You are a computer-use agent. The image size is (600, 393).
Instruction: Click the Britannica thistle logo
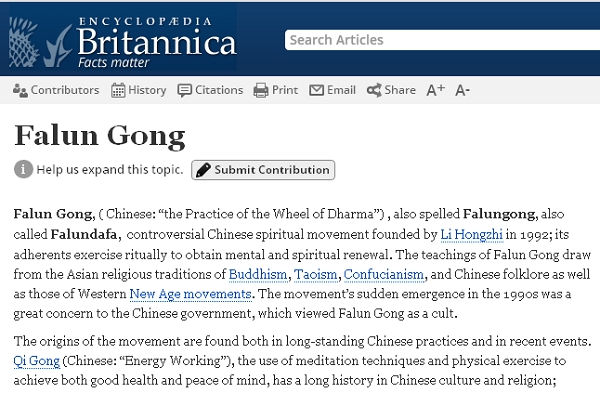(41, 42)
